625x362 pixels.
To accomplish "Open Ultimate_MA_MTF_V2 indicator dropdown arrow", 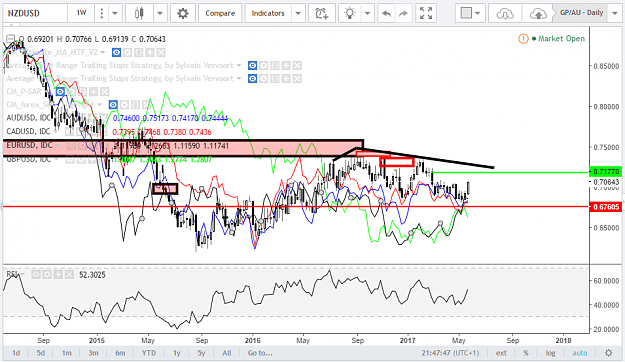I will 103,53.
